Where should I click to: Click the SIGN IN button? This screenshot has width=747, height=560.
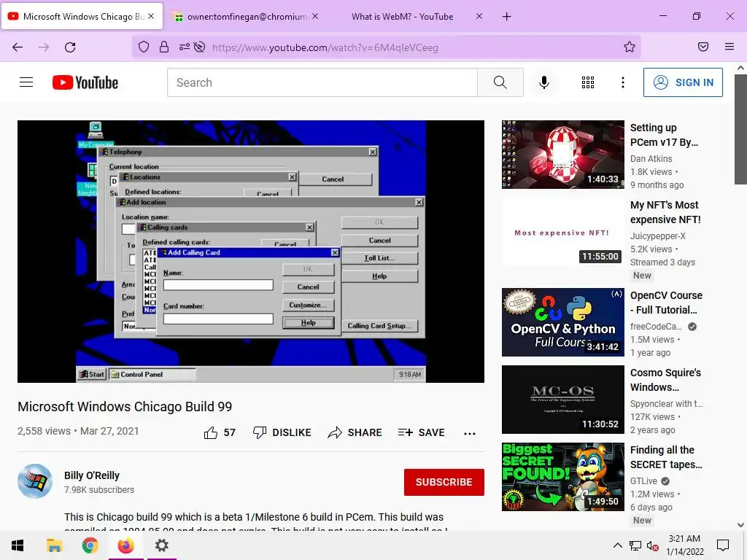coord(683,82)
